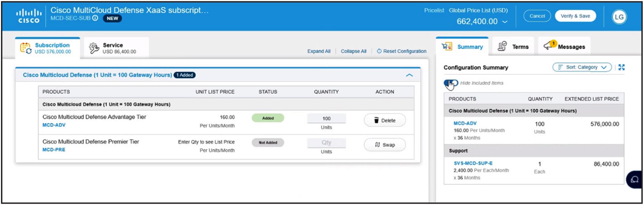Click the Cisco logo

click(29, 16)
